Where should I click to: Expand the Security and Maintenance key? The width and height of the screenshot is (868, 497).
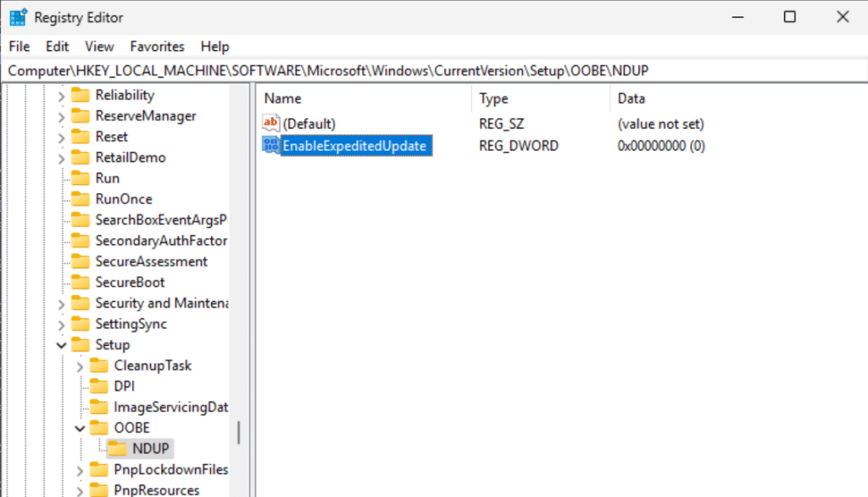pyautogui.click(x=61, y=304)
